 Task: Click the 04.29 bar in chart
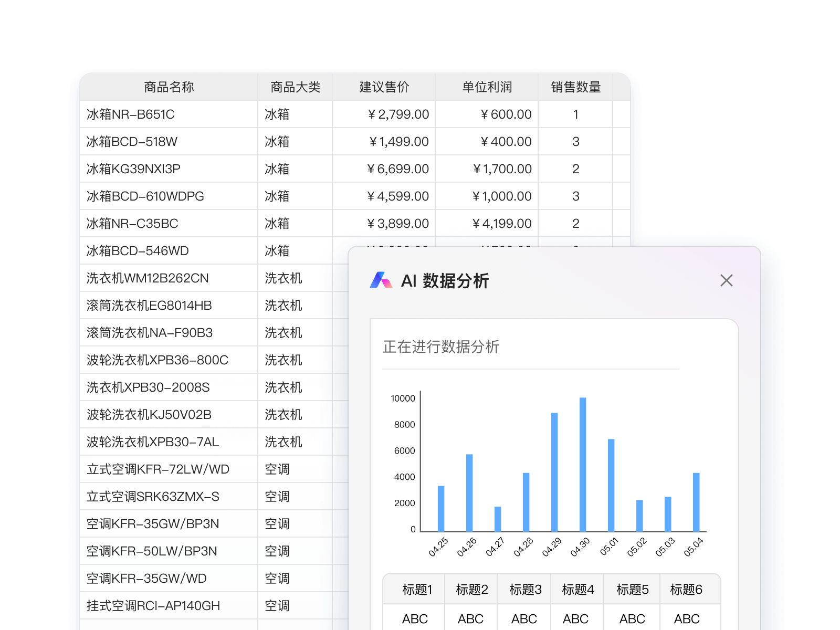click(x=554, y=472)
